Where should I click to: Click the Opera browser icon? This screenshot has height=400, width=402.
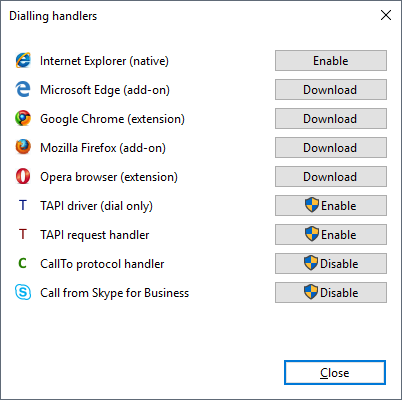tap(23, 176)
